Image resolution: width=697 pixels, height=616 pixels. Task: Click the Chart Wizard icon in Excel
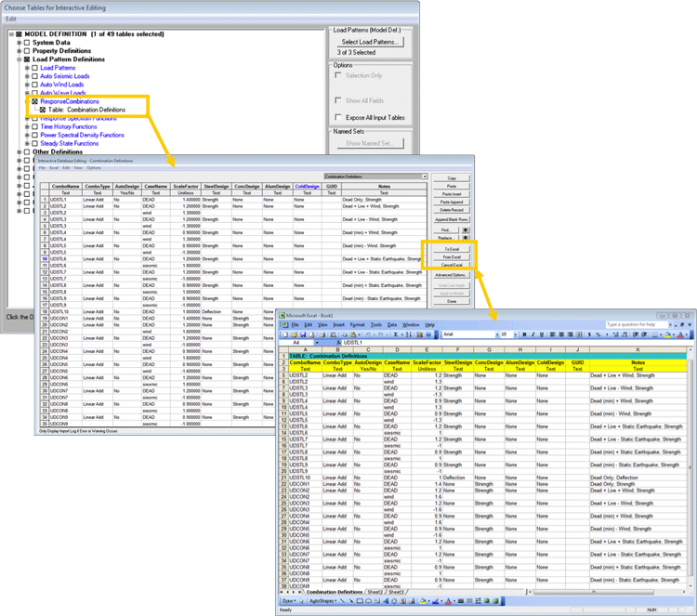point(420,334)
